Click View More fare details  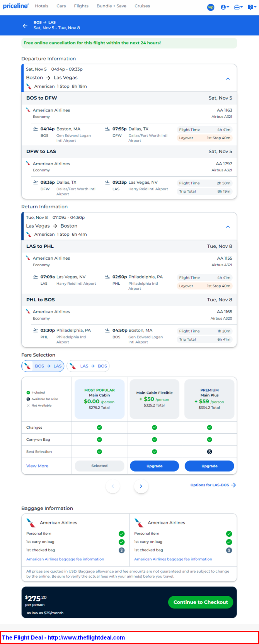point(37,466)
